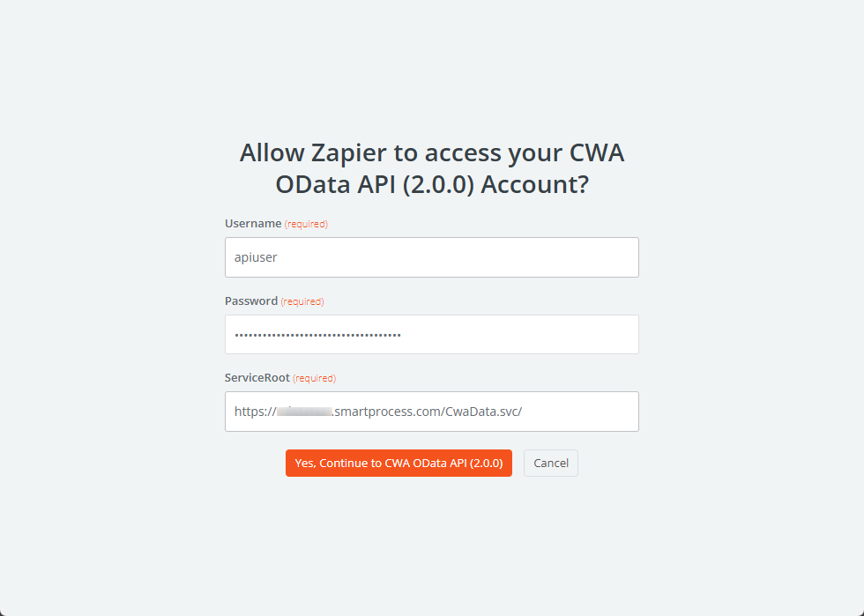Click the Username field label
This screenshot has width=864, height=616.
(x=253, y=224)
